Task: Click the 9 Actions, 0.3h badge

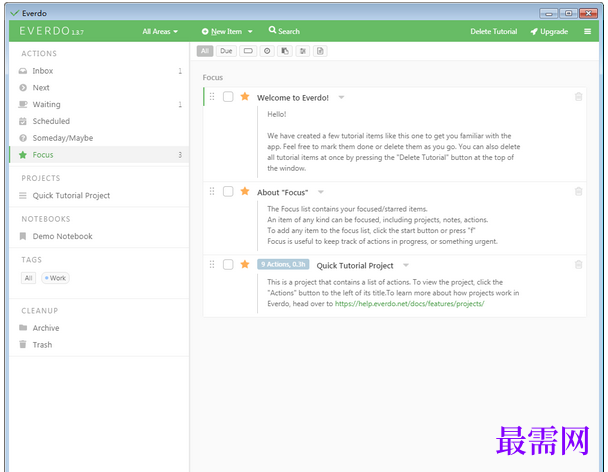Action: [x=283, y=265]
